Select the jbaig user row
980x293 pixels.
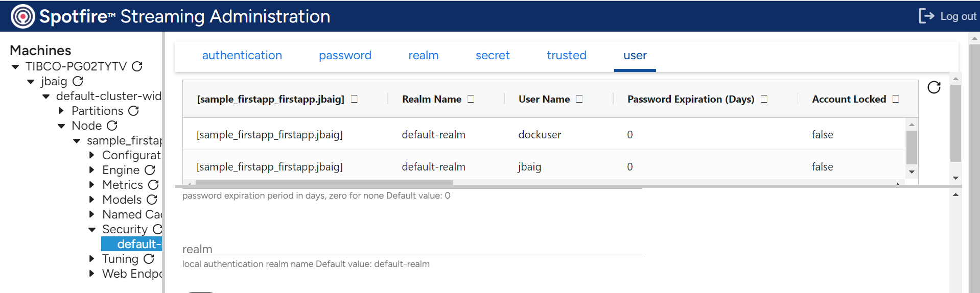coord(529,167)
